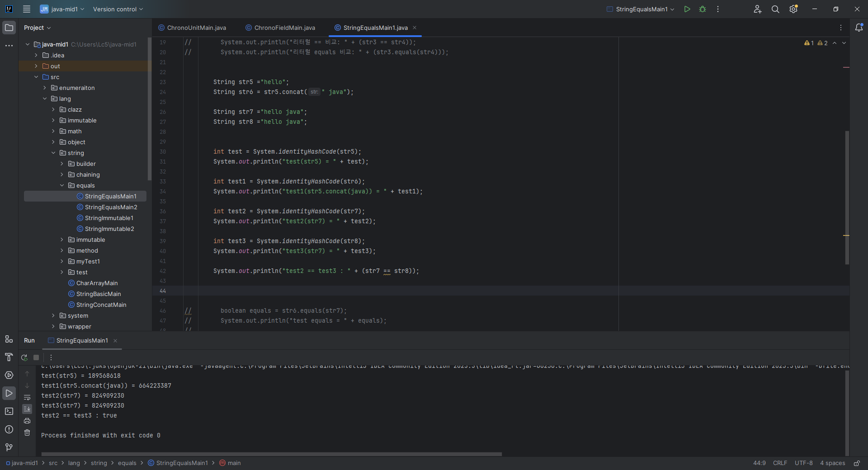Viewport: 868px width, 470px height.
Task: Click the editor vertical scrollbar thumb
Action: pyautogui.click(x=847, y=197)
